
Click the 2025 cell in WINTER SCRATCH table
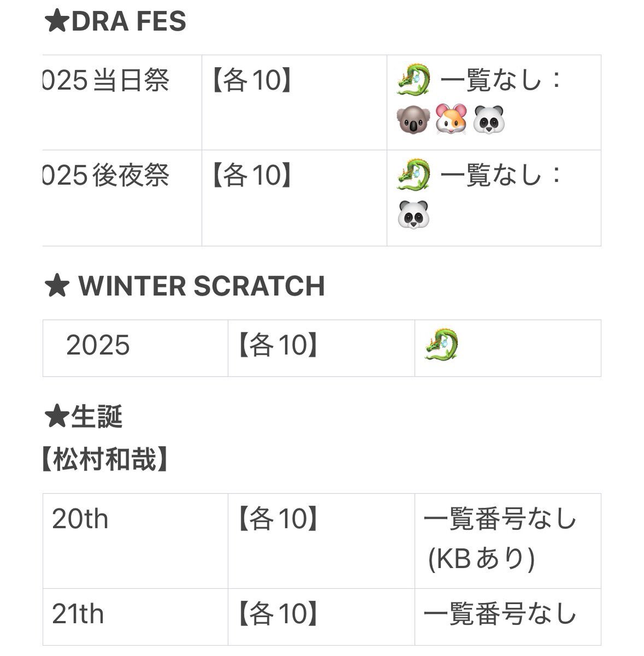pyautogui.click(x=98, y=345)
